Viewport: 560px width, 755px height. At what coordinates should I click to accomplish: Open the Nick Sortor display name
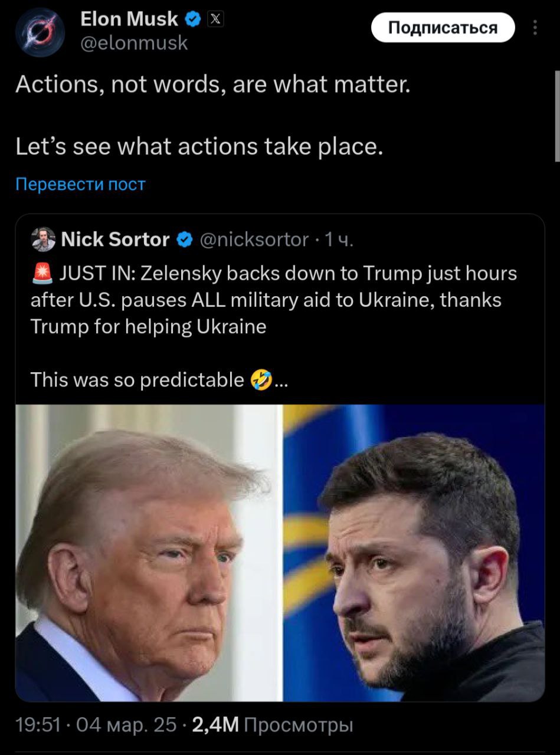tap(115, 239)
